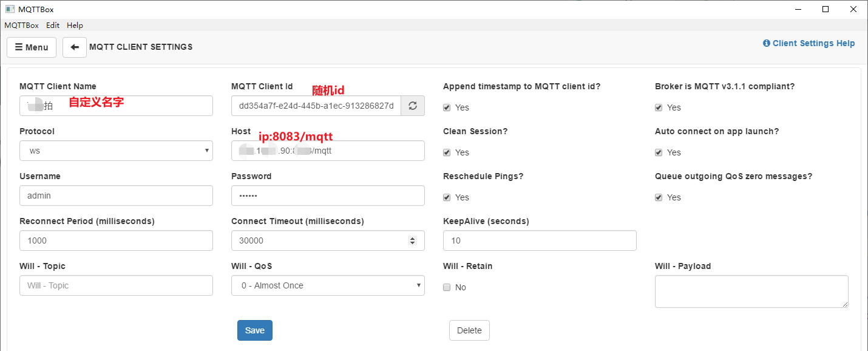Uncheck Queue outgoing QoS zero messages
868x351 pixels.
(659, 197)
